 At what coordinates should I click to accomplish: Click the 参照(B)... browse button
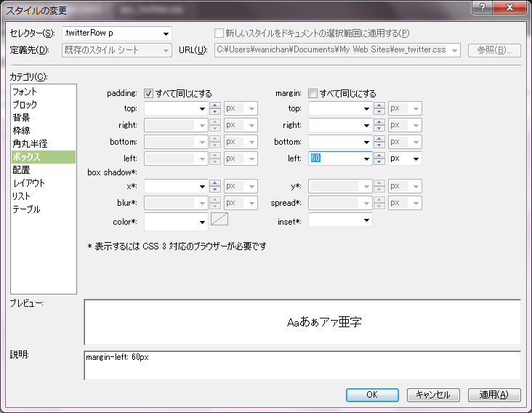coord(494,50)
